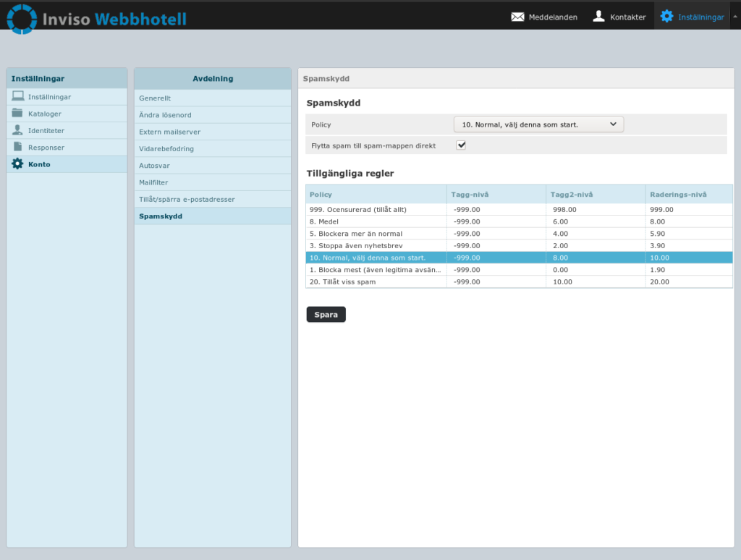Open the Vidarebefodring section
This screenshot has height=560, width=741.
tap(166, 148)
